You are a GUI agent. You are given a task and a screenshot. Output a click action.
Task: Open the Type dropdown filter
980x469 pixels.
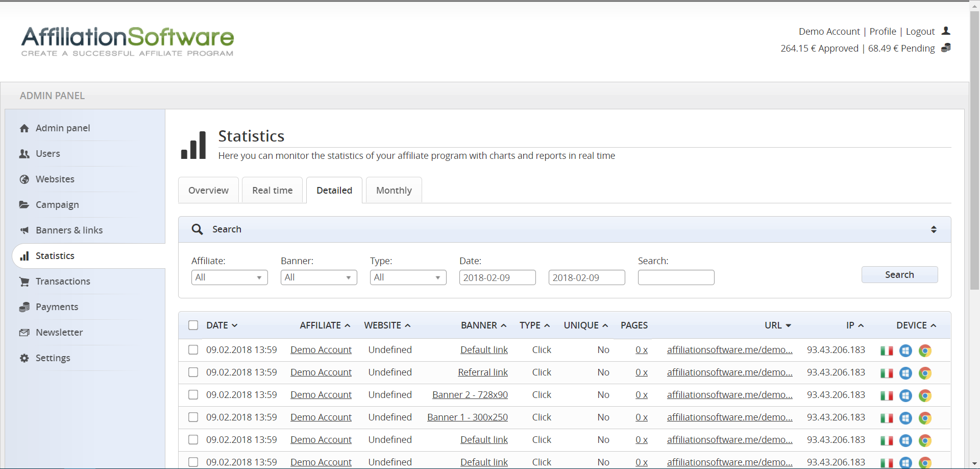[x=408, y=277]
